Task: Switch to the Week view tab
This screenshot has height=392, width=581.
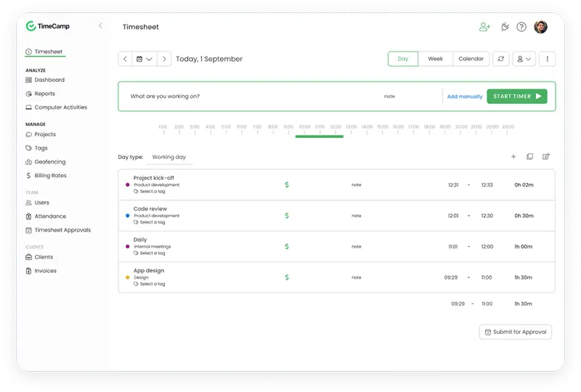Action: 435,59
